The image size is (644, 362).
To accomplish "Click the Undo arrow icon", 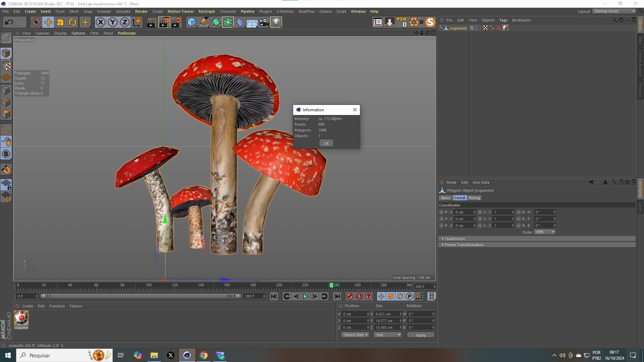I will (x=9, y=22).
